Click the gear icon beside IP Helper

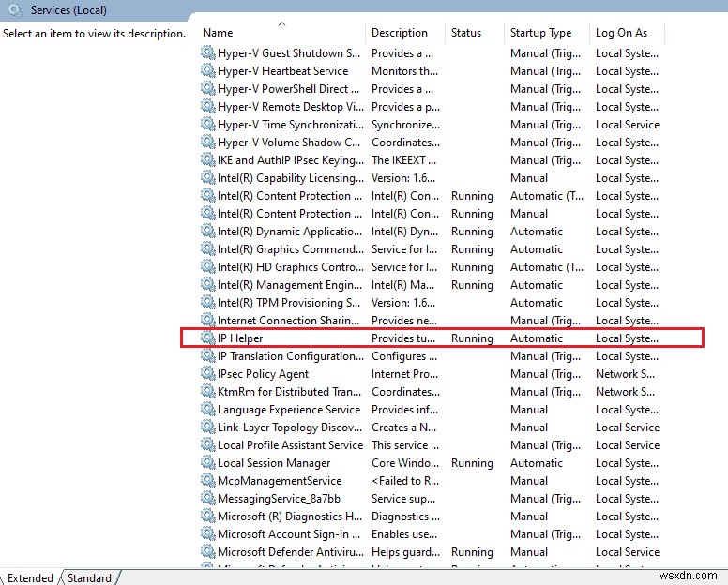coord(208,337)
